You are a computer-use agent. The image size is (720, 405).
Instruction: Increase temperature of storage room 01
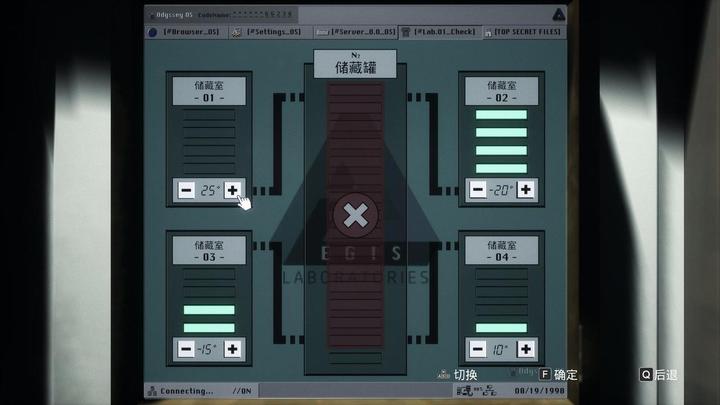232,190
